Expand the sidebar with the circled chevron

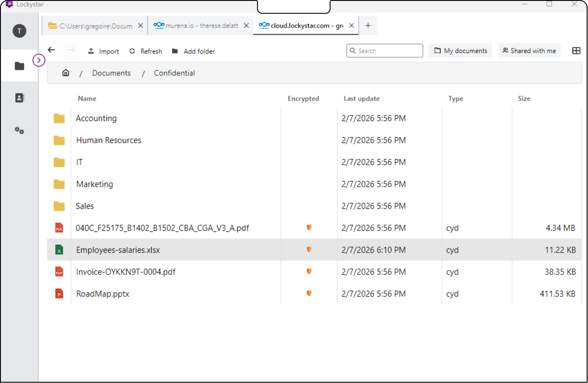click(39, 60)
